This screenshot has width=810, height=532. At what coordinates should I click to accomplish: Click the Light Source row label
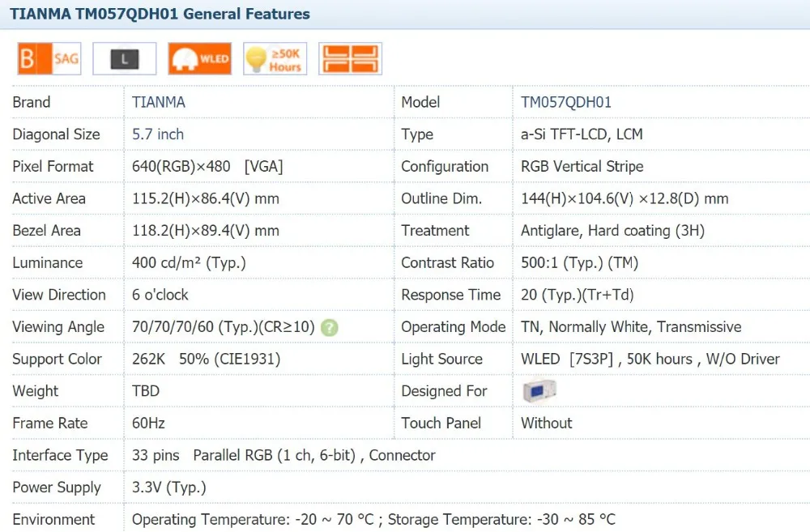(x=442, y=359)
